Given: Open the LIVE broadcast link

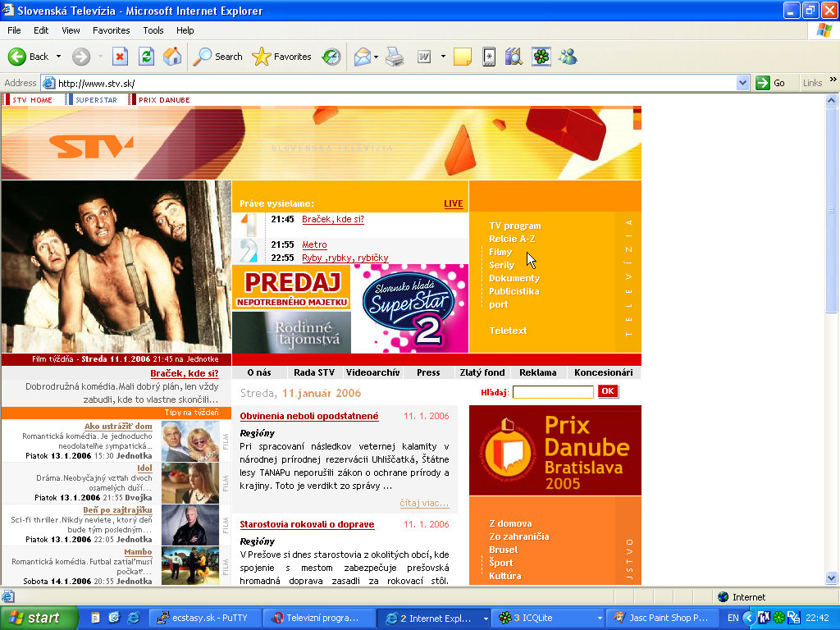Looking at the screenshot, I should tap(453, 203).
